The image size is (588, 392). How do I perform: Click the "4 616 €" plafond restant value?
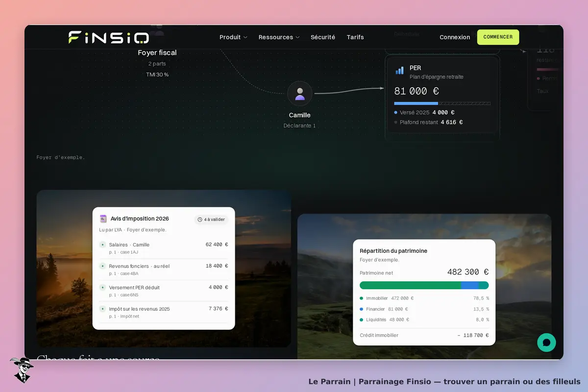coord(452,122)
